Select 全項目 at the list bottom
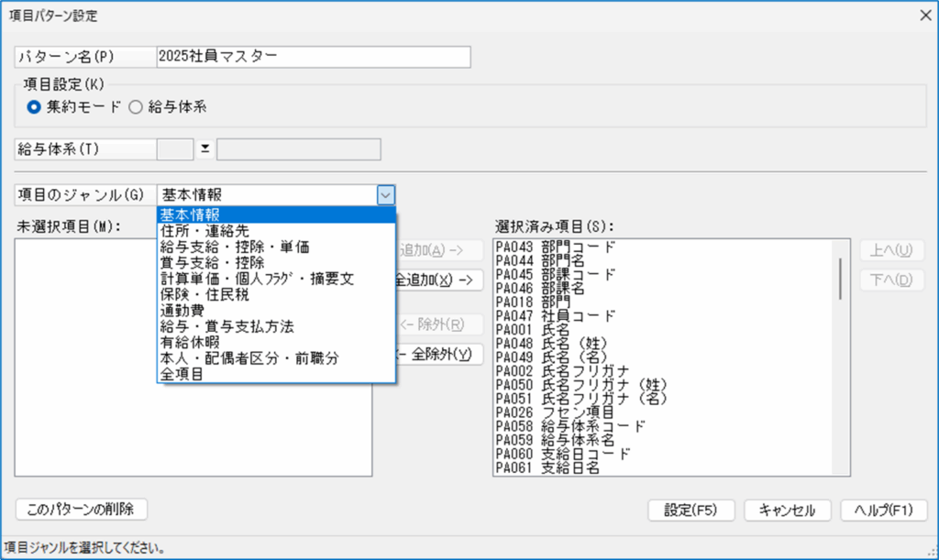The height and width of the screenshot is (560, 939). pos(182,374)
